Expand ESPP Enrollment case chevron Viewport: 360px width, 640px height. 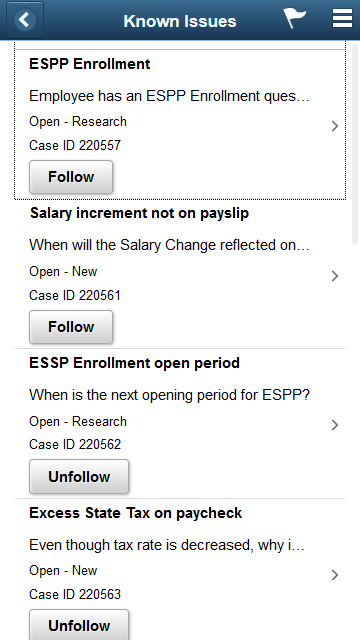point(335,126)
